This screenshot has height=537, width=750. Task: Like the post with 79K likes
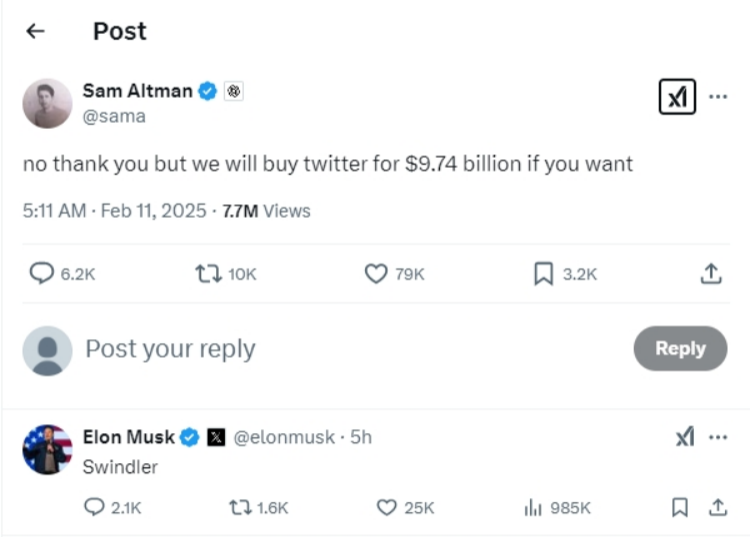[x=375, y=273]
